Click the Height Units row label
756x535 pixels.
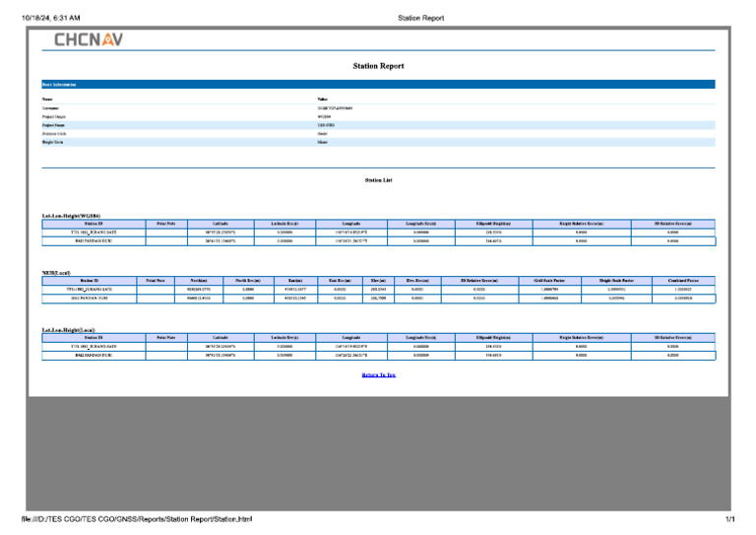[x=50, y=142]
